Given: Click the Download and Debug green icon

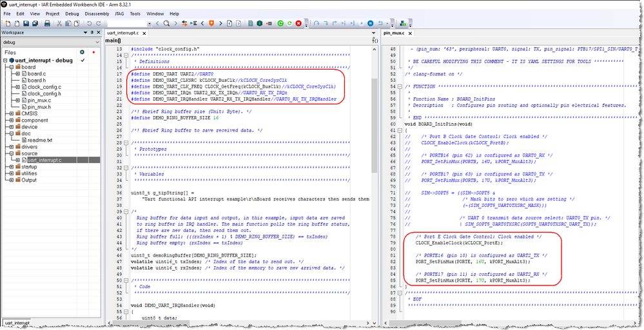Looking at the screenshot, I should coord(280,23).
